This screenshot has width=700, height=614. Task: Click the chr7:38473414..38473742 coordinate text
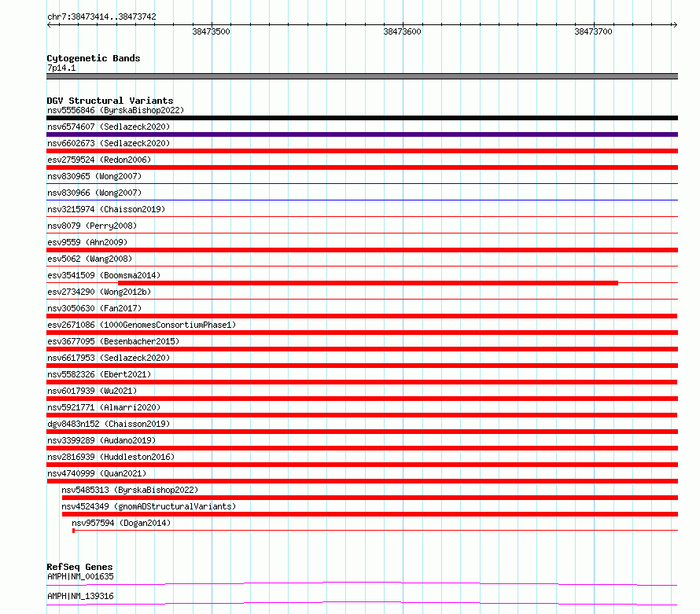pyautogui.click(x=101, y=17)
